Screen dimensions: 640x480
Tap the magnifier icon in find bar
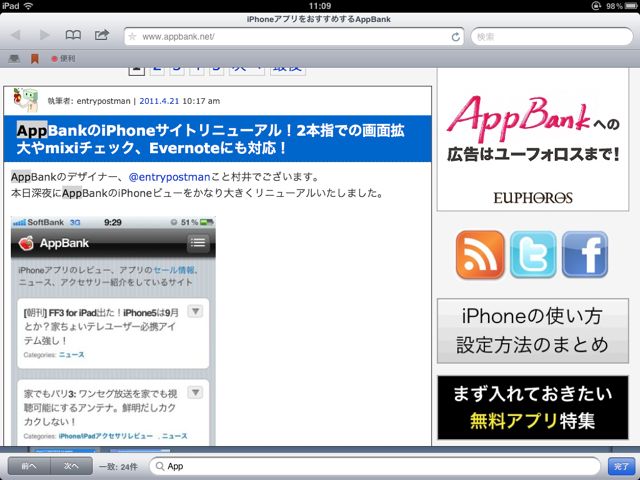pos(160,466)
